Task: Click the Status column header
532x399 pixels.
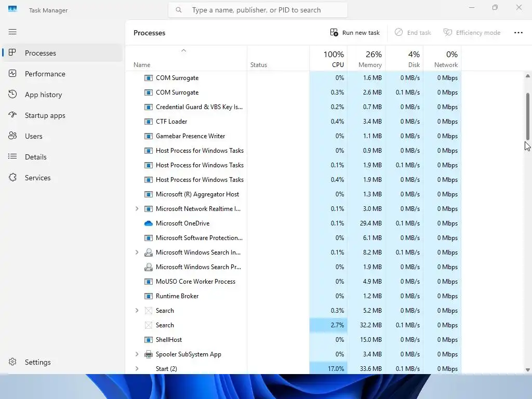Action: click(278, 58)
